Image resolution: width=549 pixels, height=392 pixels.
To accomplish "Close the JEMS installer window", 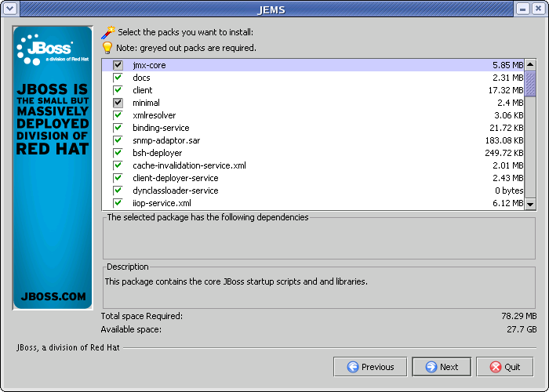I will (x=539, y=9).
